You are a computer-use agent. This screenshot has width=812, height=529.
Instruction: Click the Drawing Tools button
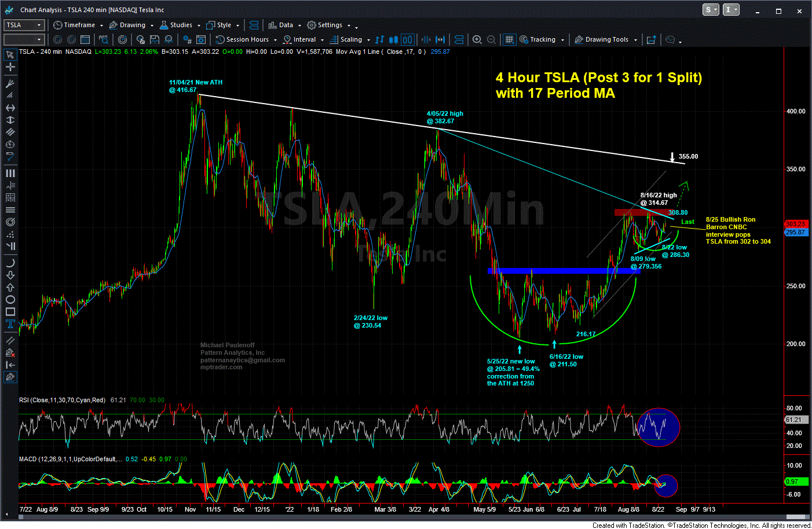click(x=602, y=39)
